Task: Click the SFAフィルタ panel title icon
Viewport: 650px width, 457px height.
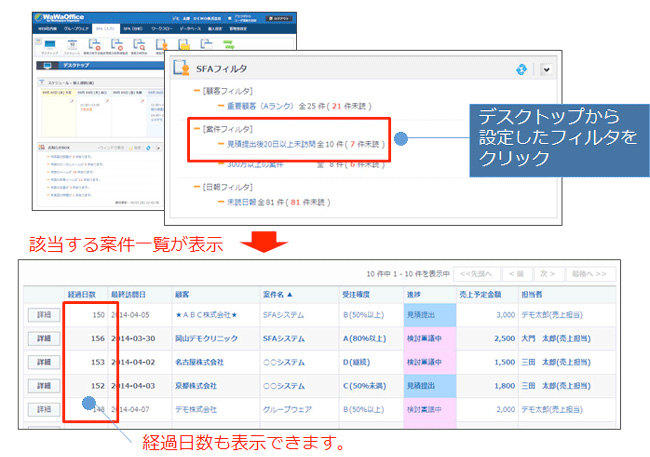Action: pyautogui.click(x=182, y=69)
